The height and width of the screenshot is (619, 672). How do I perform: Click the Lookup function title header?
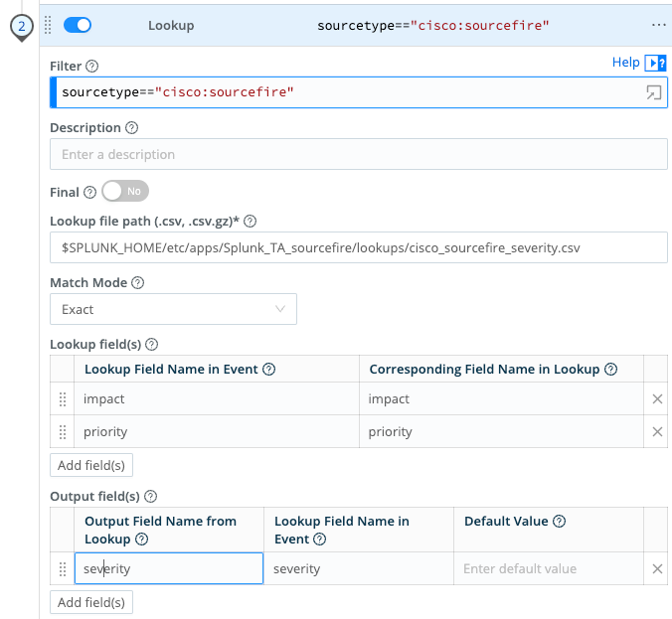(171, 25)
